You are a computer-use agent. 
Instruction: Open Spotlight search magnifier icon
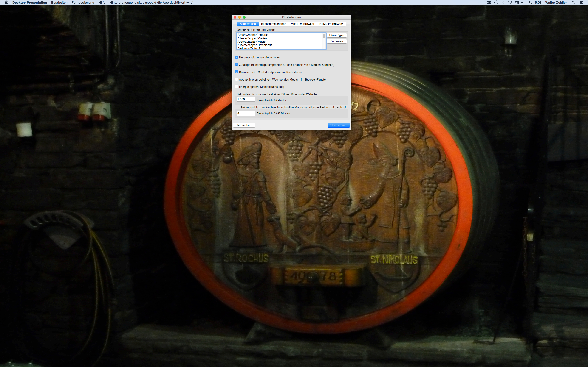(574, 3)
